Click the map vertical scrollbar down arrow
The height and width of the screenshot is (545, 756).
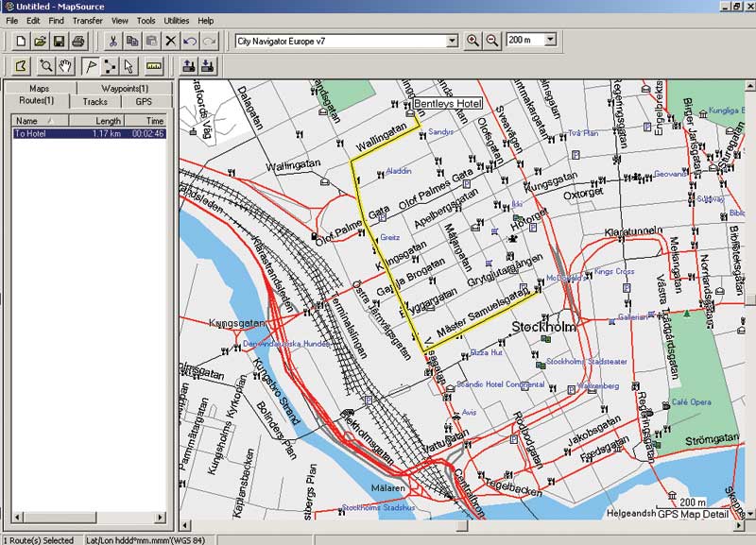750,514
